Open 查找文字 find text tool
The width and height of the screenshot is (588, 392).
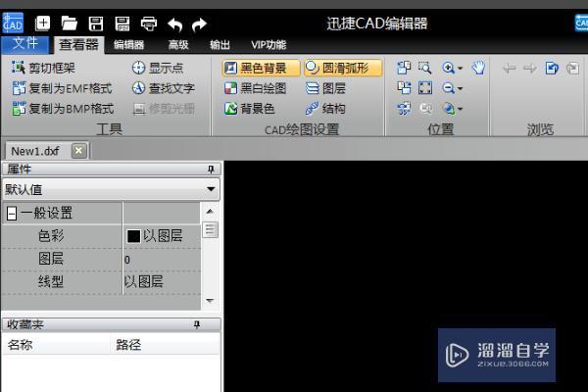[x=163, y=88]
